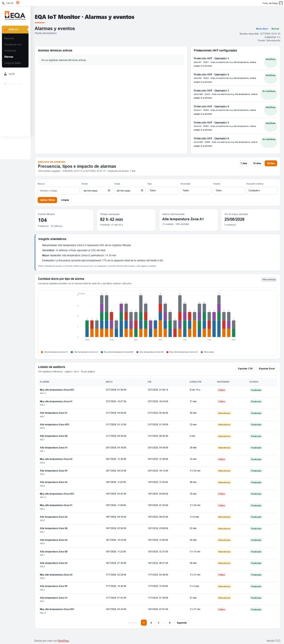Click the EQA logo in sidebar
Viewport: 284px width, 644px height.
15,15
